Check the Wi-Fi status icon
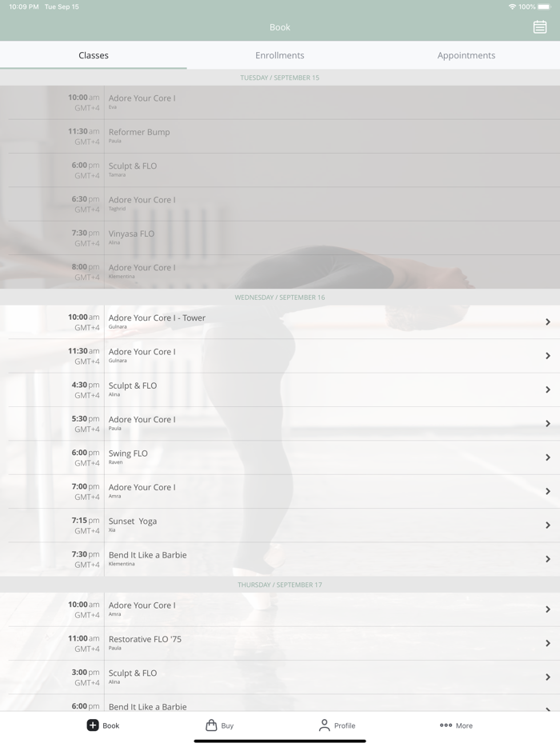 [x=512, y=6]
